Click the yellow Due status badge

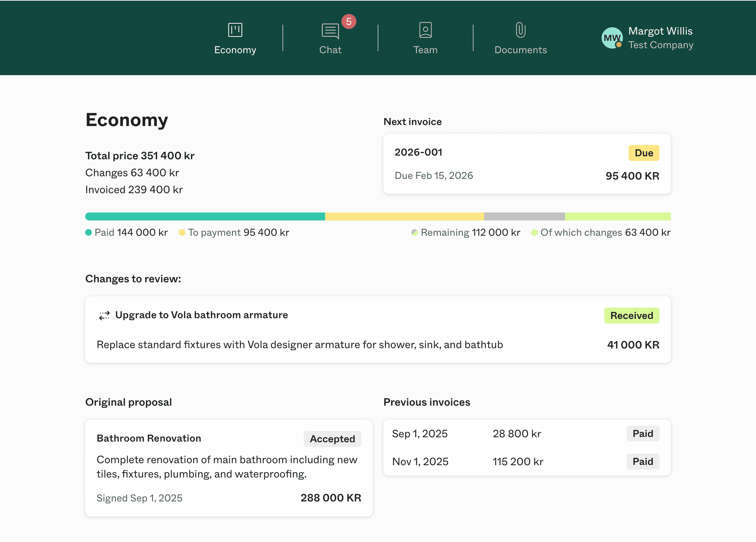tap(643, 153)
